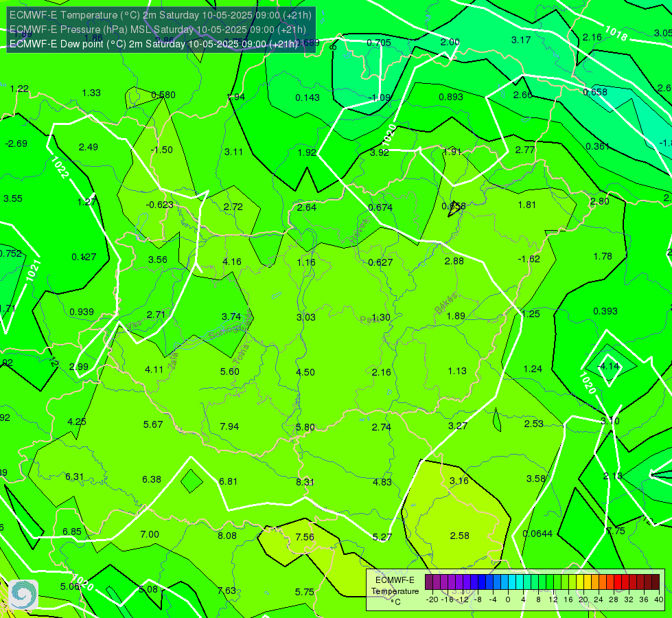This screenshot has width=672, height=618.
Task: Click the dew point value 4.50
Action: 305,372
